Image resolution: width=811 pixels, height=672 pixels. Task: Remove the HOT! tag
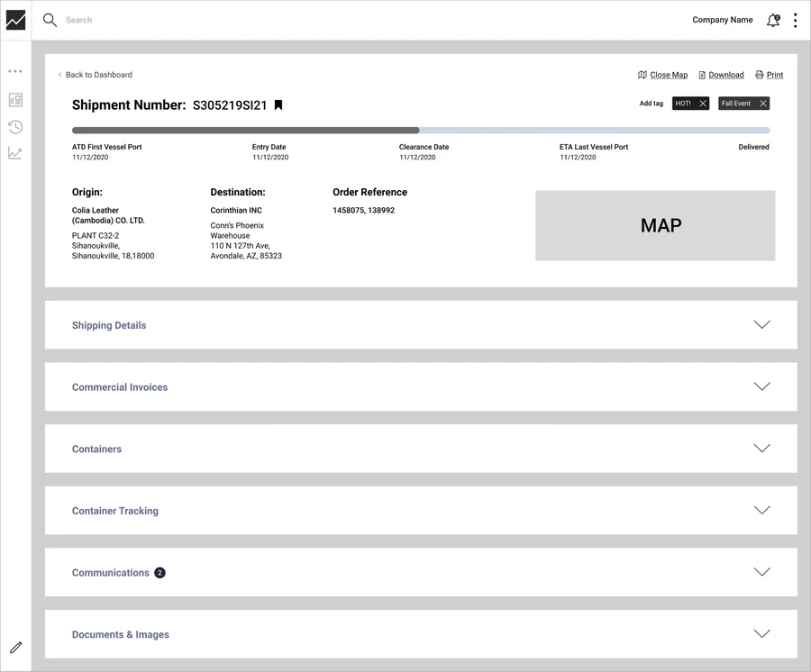click(x=703, y=104)
